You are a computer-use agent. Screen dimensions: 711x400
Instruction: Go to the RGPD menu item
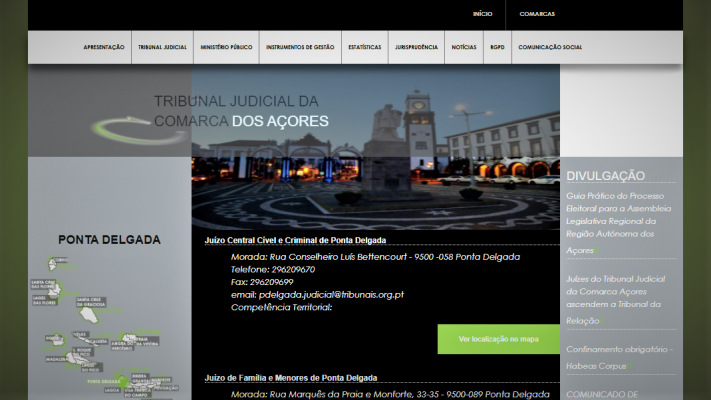[x=497, y=47]
